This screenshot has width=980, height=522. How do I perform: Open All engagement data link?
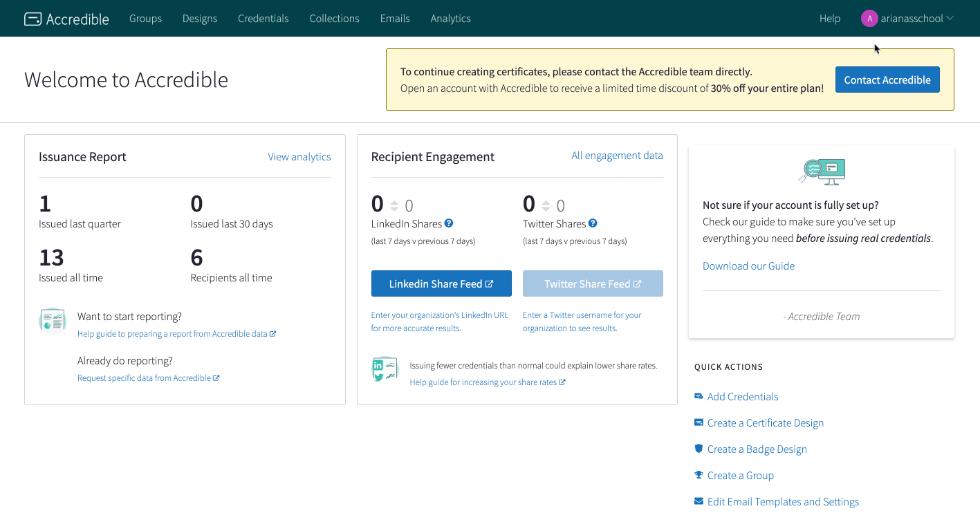pyautogui.click(x=617, y=156)
